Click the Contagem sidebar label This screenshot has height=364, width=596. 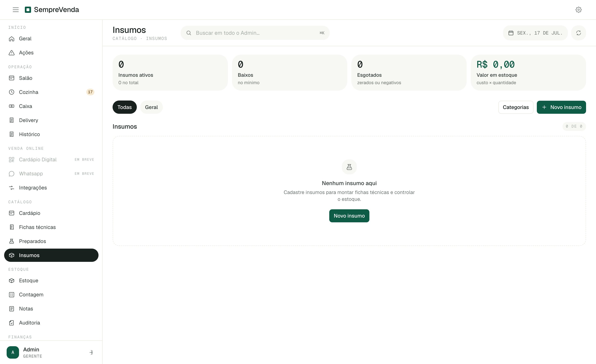click(x=31, y=295)
